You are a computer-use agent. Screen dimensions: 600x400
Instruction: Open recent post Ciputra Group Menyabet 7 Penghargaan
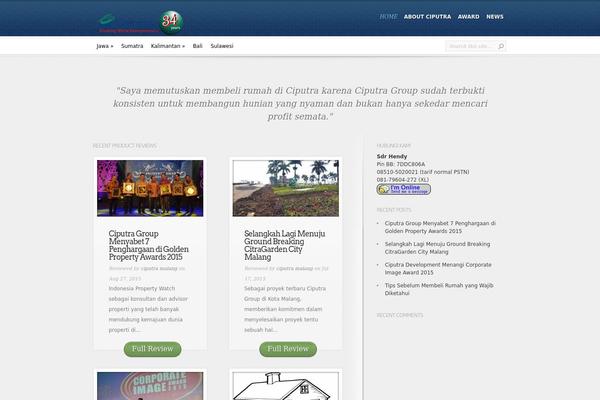[440, 227]
